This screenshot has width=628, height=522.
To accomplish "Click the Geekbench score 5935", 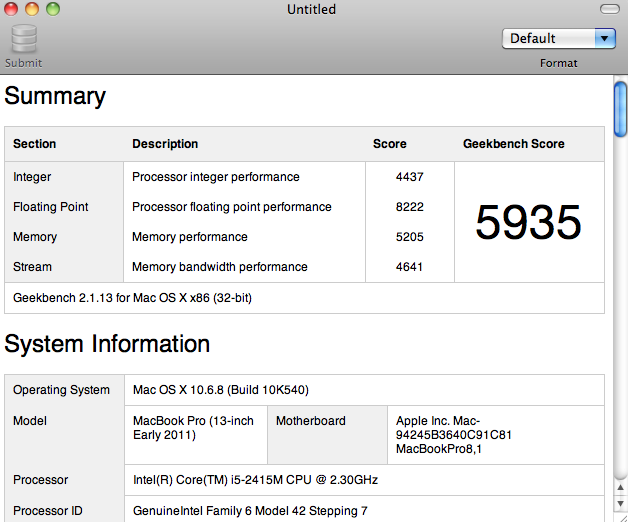I will (528, 222).
